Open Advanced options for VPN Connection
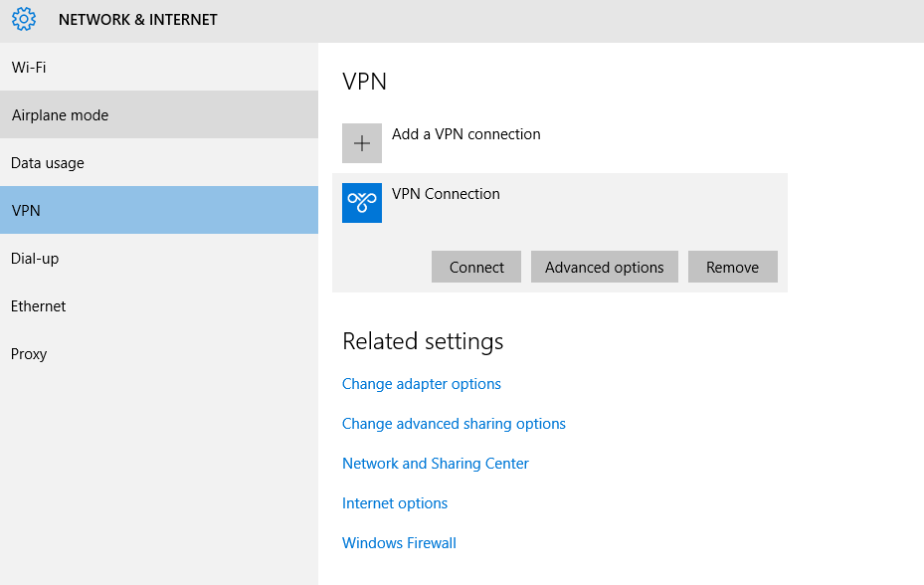This screenshot has height=585, width=924. 605,268
